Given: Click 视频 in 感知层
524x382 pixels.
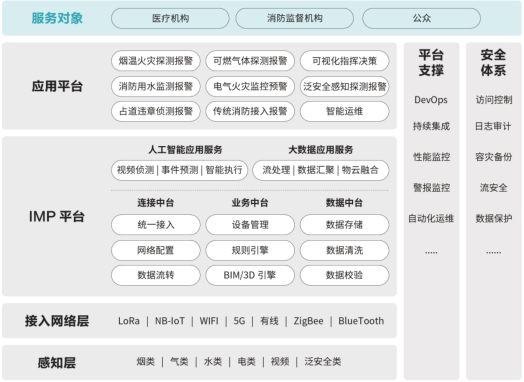Looking at the screenshot, I should coord(280,361).
